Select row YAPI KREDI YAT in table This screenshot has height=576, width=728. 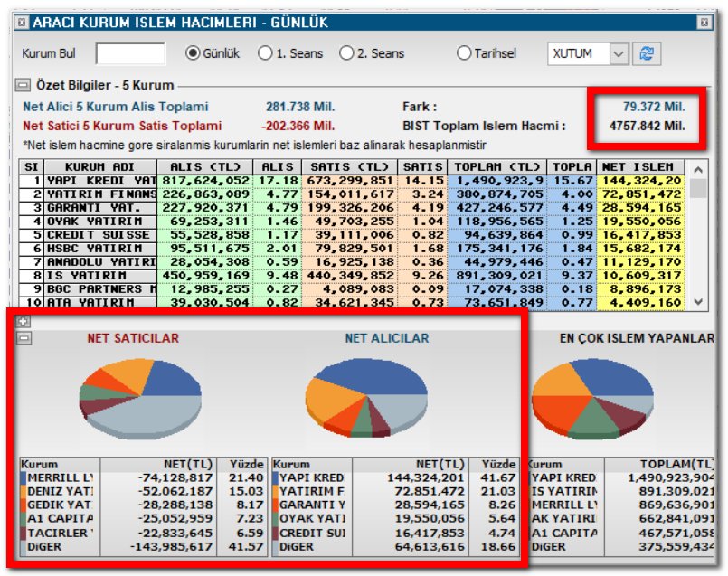click(x=352, y=181)
